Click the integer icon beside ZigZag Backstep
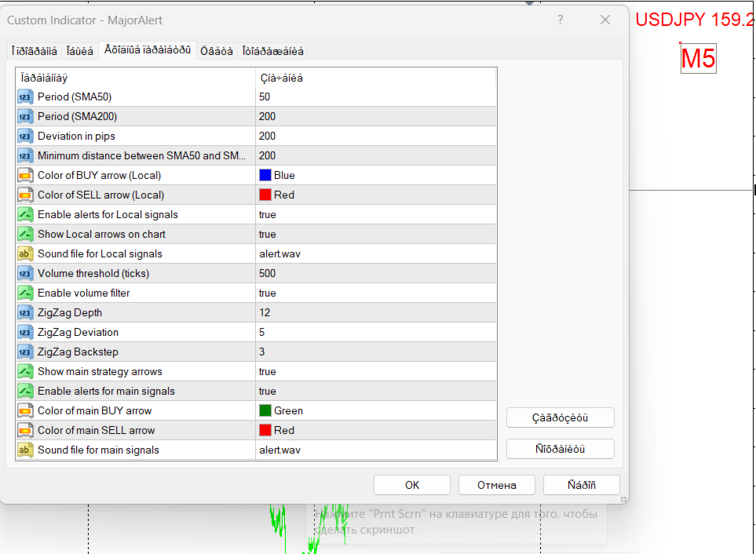Image resolution: width=756 pixels, height=554 pixels. 25,352
